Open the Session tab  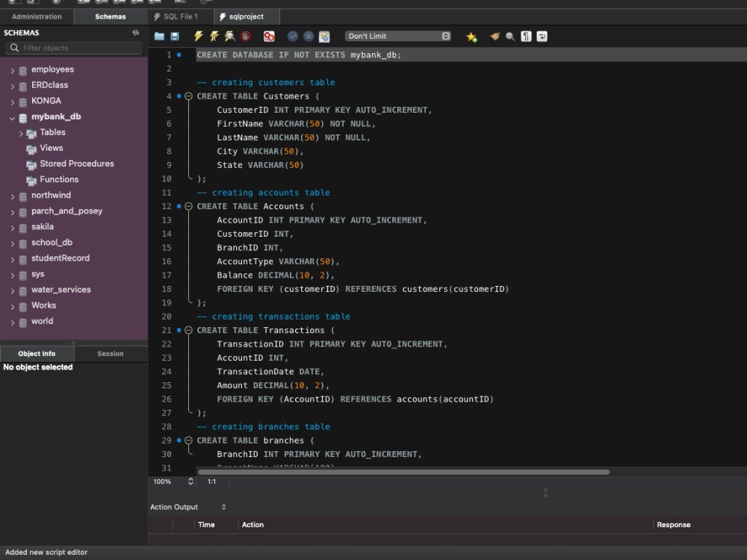pyautogui.click(x=111, y=354)
